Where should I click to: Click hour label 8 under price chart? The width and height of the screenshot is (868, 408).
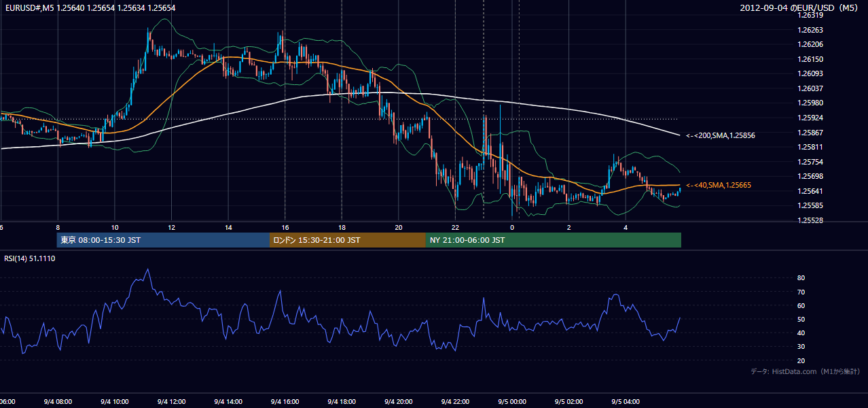58,228
